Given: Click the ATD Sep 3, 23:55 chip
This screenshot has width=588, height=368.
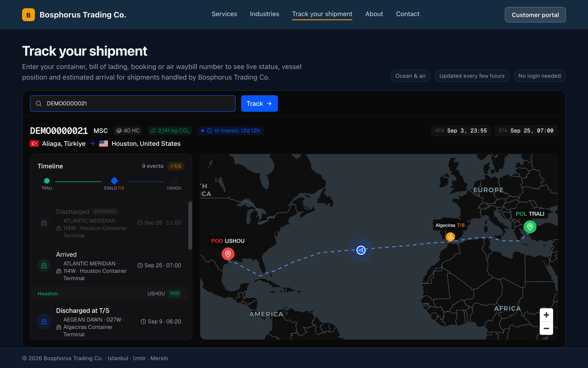Looking at the screenshot, I should click(x=461, y=131).
